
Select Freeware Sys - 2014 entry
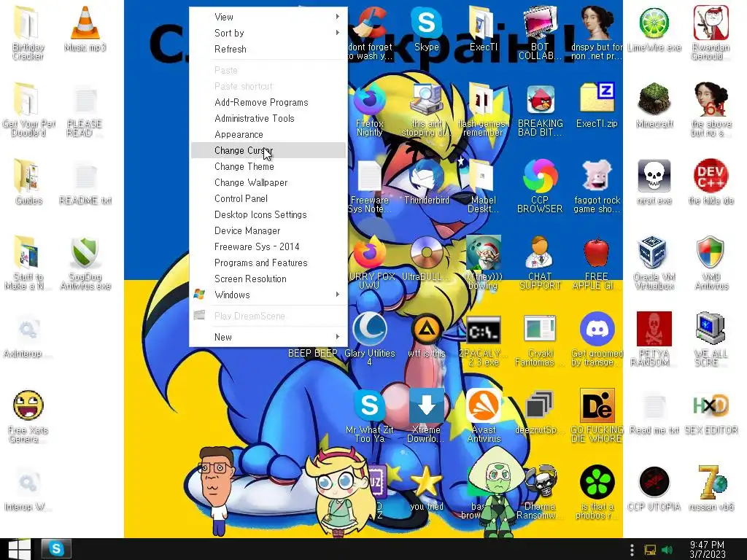coord(268,246)
